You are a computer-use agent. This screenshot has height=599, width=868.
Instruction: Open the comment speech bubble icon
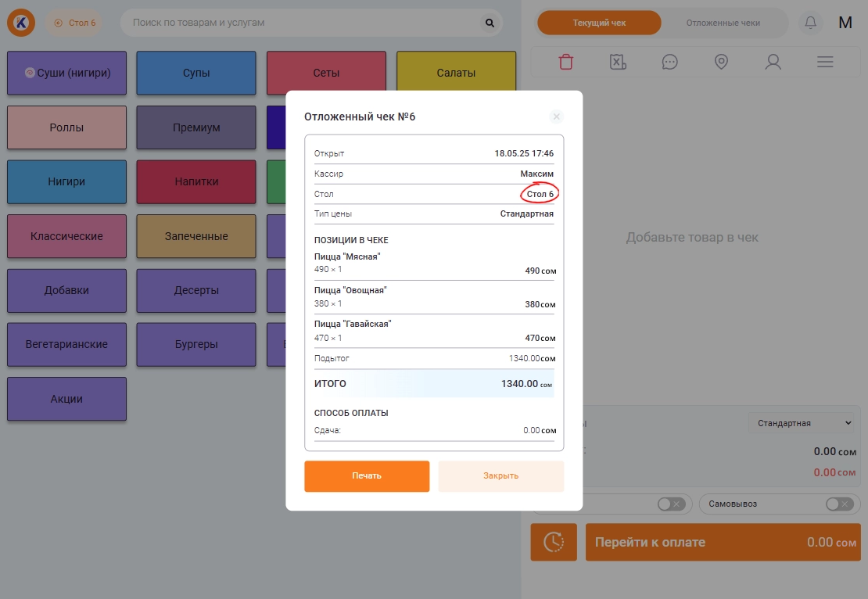point(669,62)
